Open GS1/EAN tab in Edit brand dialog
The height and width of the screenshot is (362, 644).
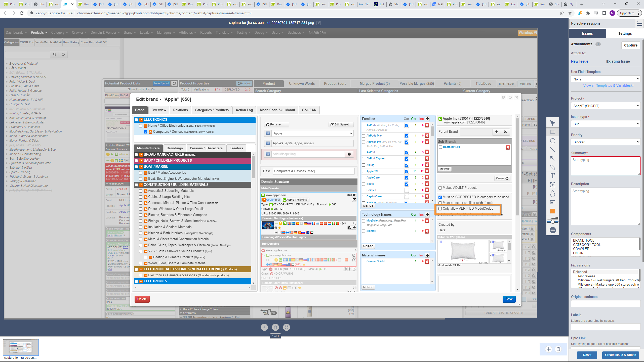point(309,110)
